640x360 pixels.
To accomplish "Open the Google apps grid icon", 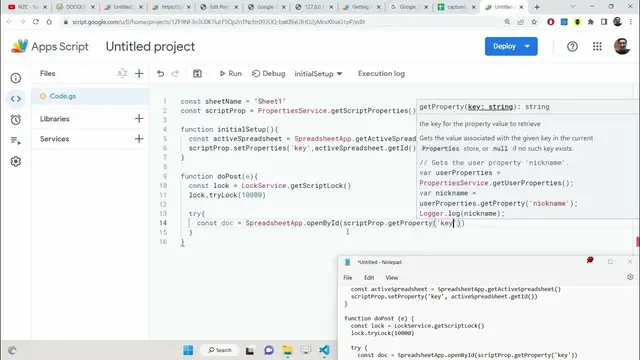I will [597, 47].
